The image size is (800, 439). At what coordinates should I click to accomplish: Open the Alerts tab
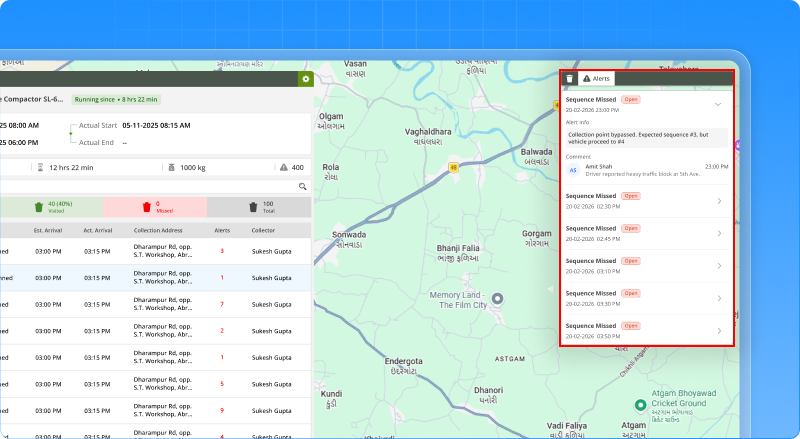tap(596, 78)
